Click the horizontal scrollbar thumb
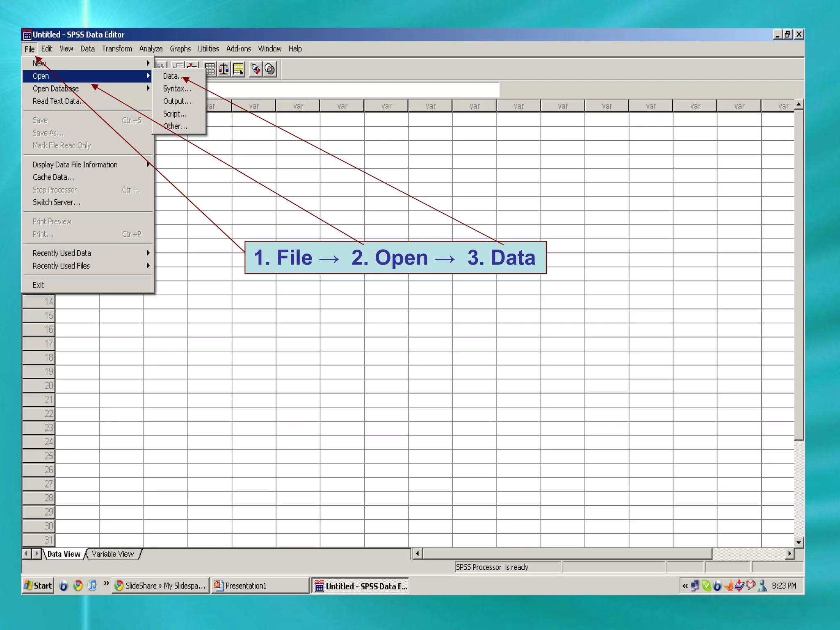The width and height of the screenshot is (840, 630). (x=568, y=554)
